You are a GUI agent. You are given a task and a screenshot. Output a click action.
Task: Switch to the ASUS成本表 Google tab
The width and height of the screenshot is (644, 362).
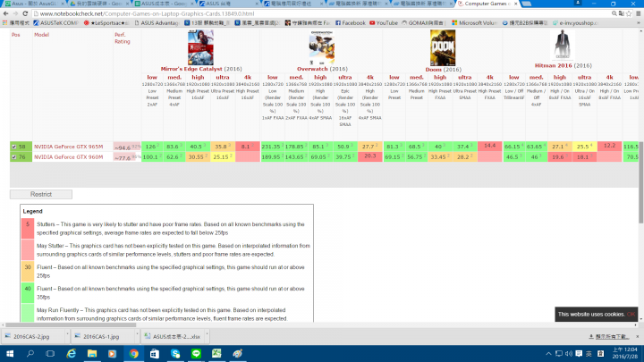point(165,4)
